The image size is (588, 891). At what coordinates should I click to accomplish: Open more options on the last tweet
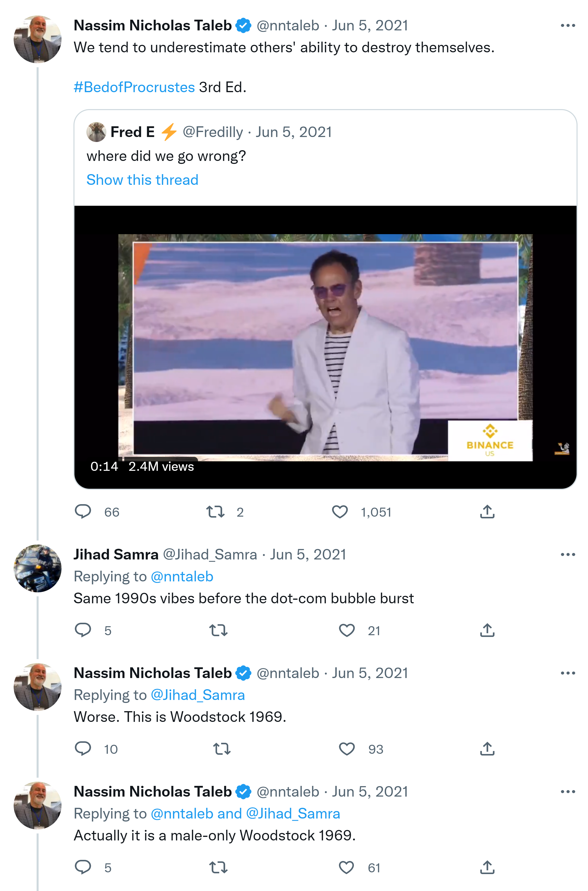[568, 791]
